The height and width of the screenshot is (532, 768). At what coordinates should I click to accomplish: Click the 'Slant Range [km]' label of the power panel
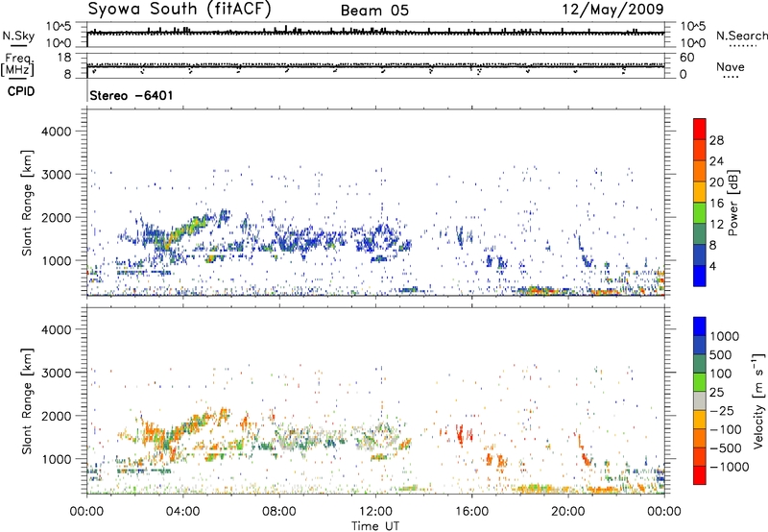[x=27, y=203]
